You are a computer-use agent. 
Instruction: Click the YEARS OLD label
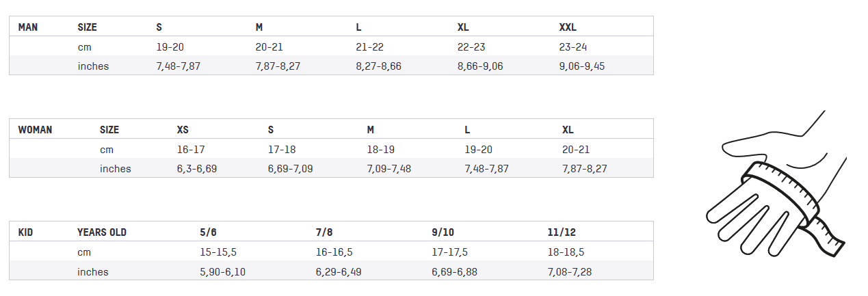(102, 232)
